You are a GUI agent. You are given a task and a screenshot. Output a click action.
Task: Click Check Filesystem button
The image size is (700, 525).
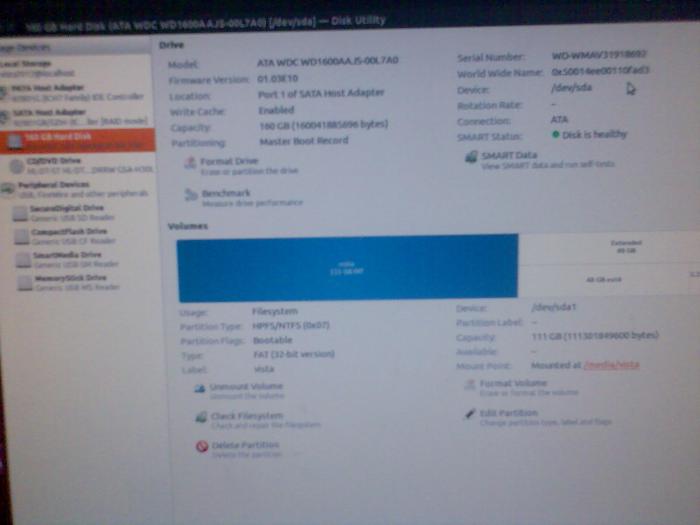tap(258, 420)
